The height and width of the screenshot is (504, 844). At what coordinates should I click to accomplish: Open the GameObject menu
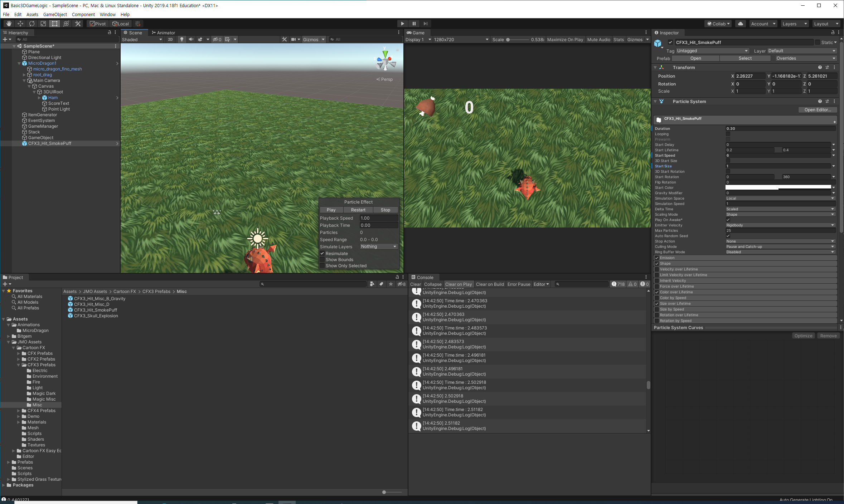(55, 14)
